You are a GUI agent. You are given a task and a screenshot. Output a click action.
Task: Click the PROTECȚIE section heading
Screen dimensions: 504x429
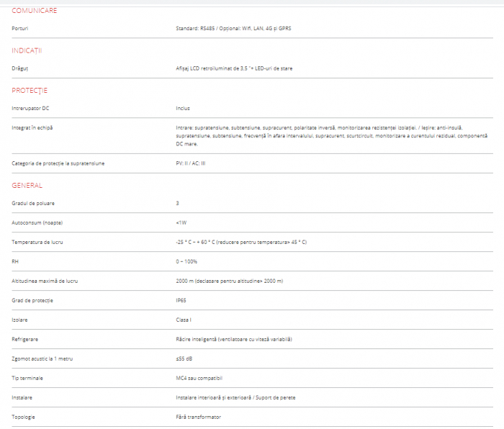(x=30, y=91)
